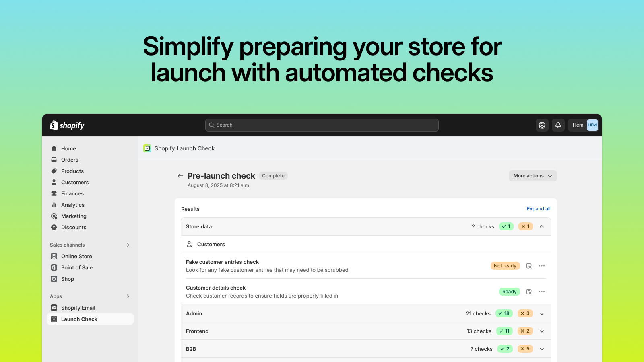This screenshot has width=644, height=362.
Task: Open Analytics from the sidebar
Action: click(x=72, y=205)
